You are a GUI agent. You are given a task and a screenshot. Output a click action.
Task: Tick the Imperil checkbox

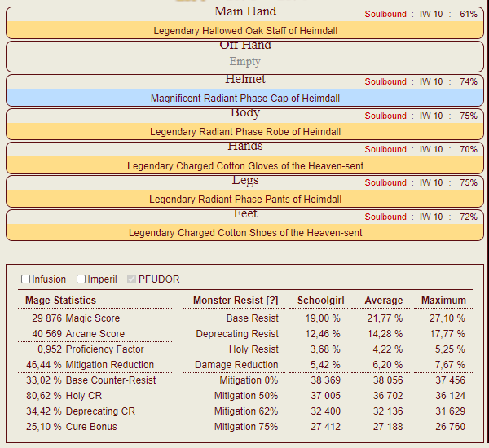(81, 279)
